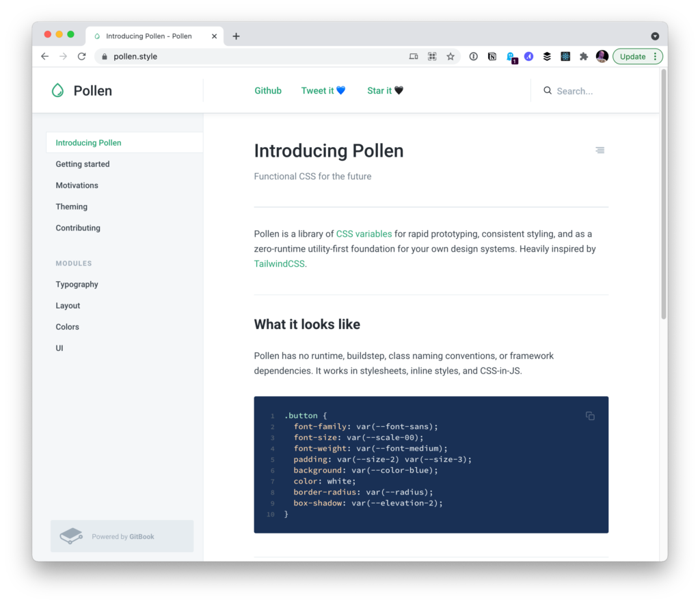The height and width of the screenshot is (604, 700).
Task: Open the Theming page
Action: click(71, 207)
